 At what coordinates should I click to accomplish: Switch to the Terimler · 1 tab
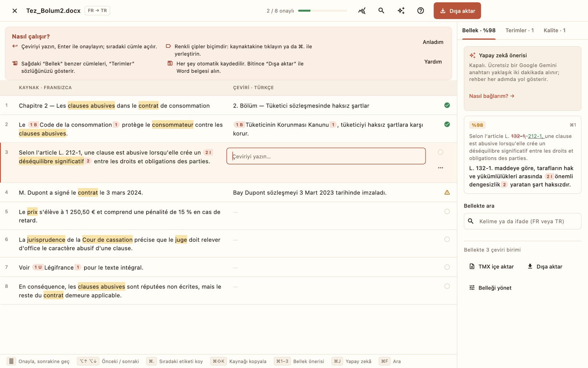519,30
